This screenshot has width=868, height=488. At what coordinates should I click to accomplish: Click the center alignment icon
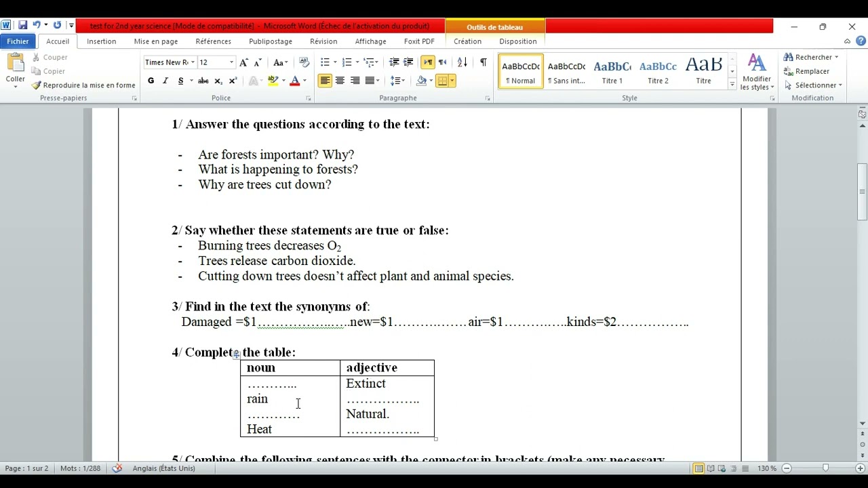[x=340, y=81]
